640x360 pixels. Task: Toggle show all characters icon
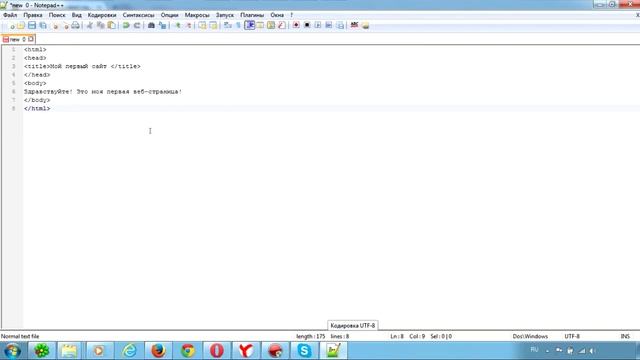(x=238, y=25)
